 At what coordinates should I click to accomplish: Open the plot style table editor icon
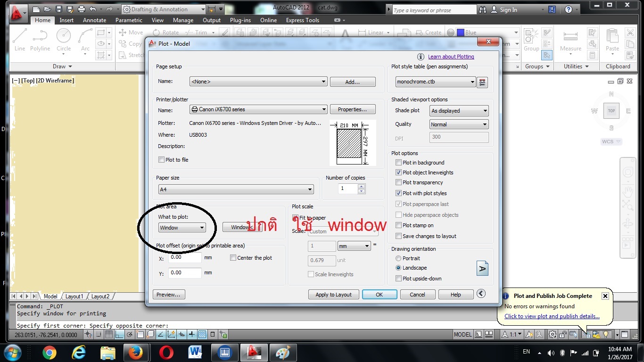tap(482, 82)
